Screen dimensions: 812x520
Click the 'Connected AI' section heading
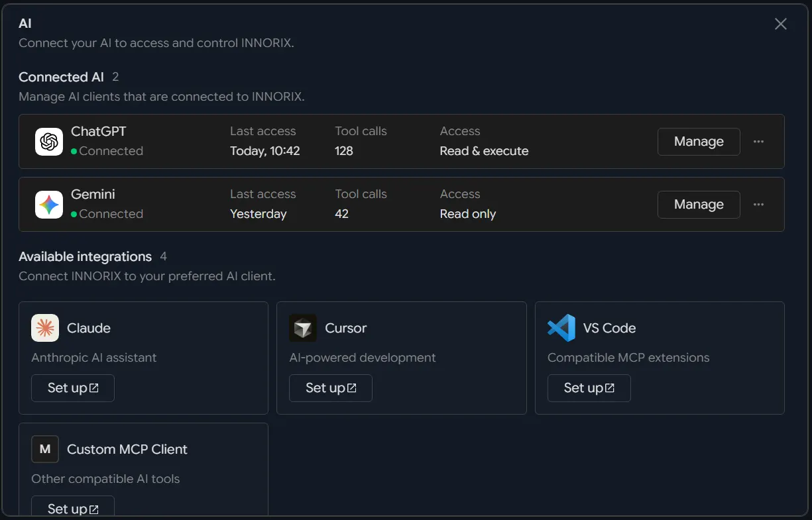(61, 77)
